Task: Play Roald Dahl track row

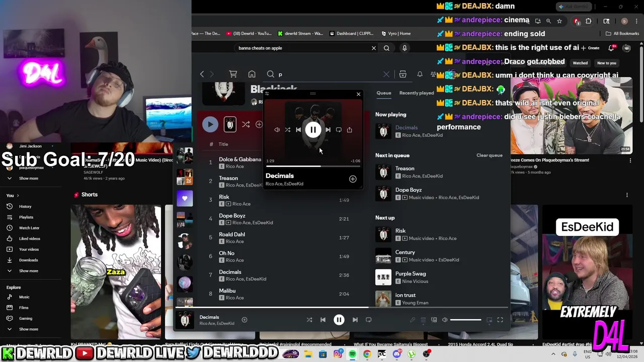Action: (279, 237)
